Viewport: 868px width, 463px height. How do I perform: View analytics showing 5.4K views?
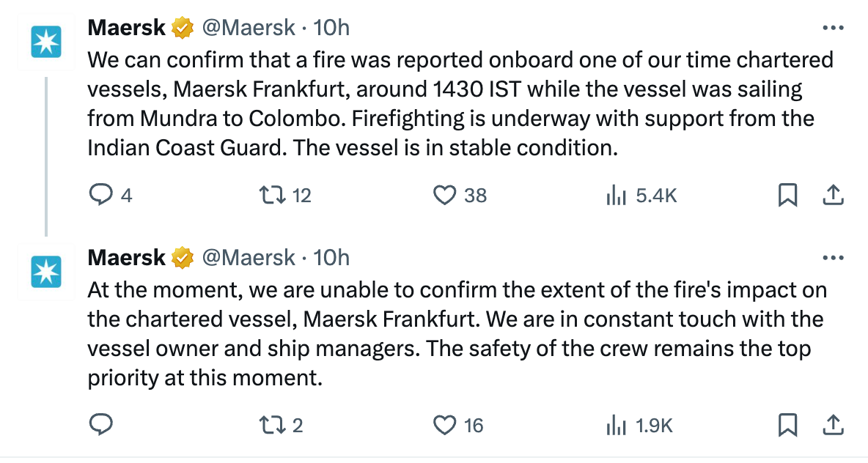(x=614, y=195)
